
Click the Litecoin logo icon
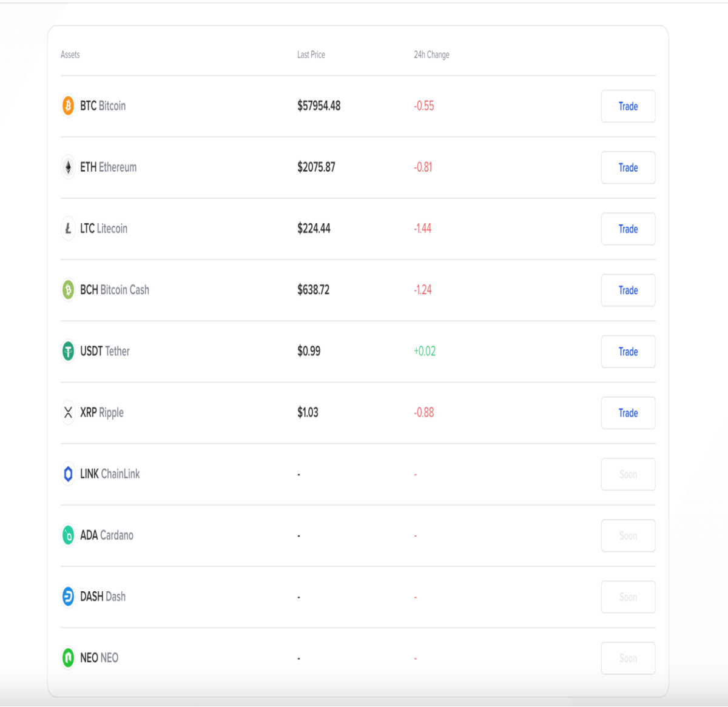pyautogui.click(x=68, y=229)
